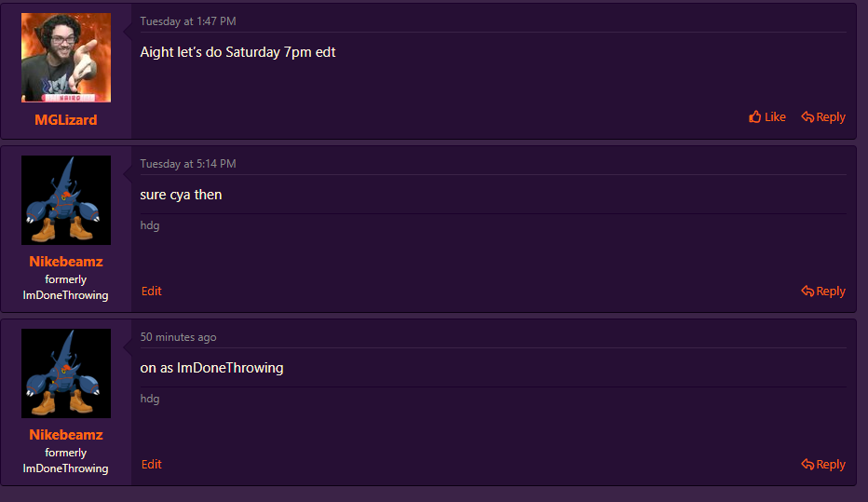Edit the 'sure cya then' post
This screenshot has height=502, width=868.
coord(152,292)
